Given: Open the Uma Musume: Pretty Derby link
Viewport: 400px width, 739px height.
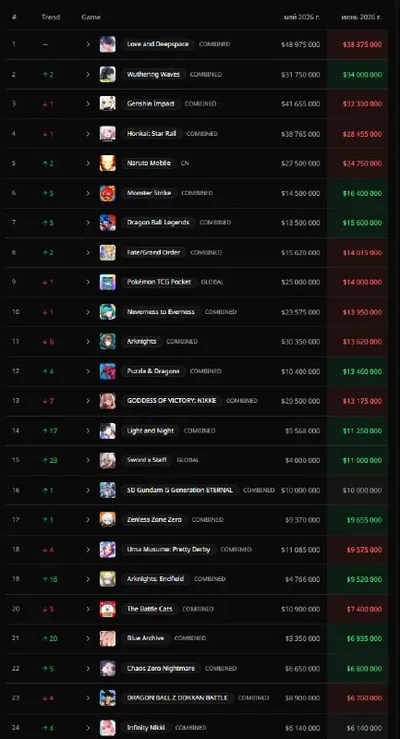Looking at the screenshot, I should [168, 550].
